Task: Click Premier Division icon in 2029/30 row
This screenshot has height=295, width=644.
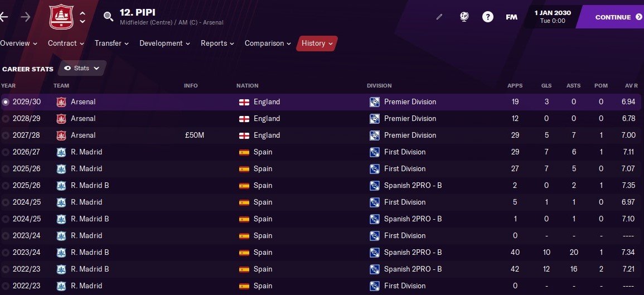Action: tap(374, 102)
